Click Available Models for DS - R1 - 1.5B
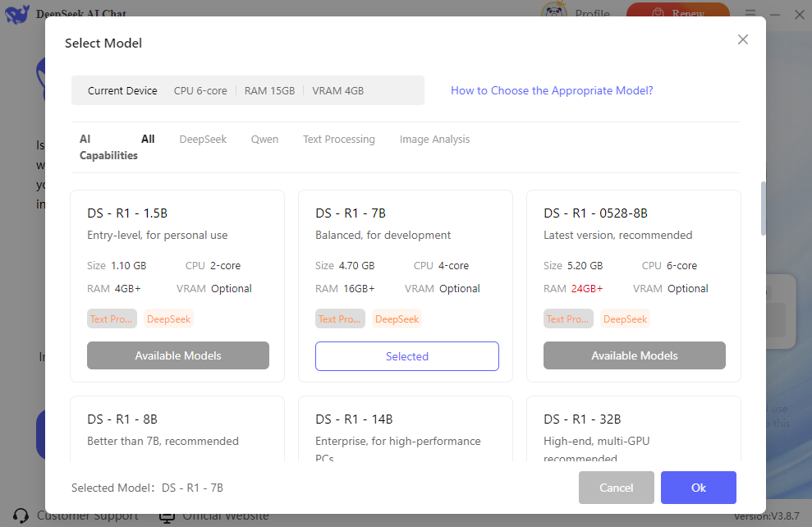Viewport: 812px width, 527px height. pyautogui.click(x=178, y=355)
